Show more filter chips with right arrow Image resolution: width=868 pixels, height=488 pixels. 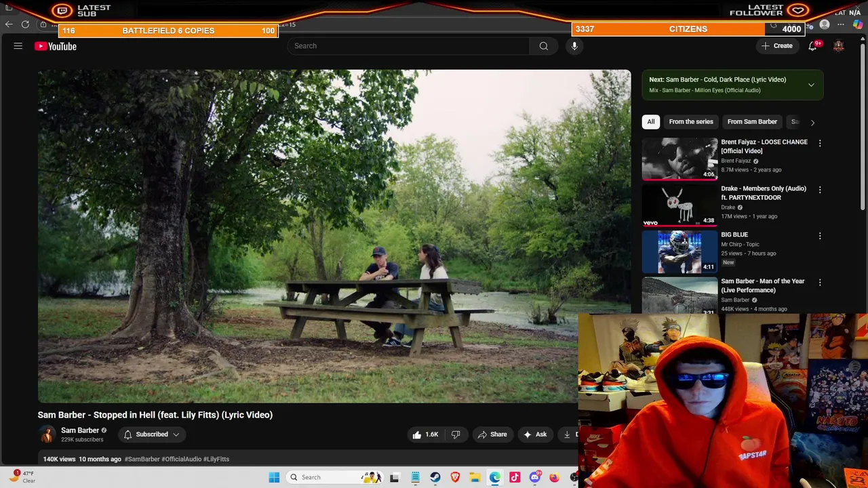(812, 122)
